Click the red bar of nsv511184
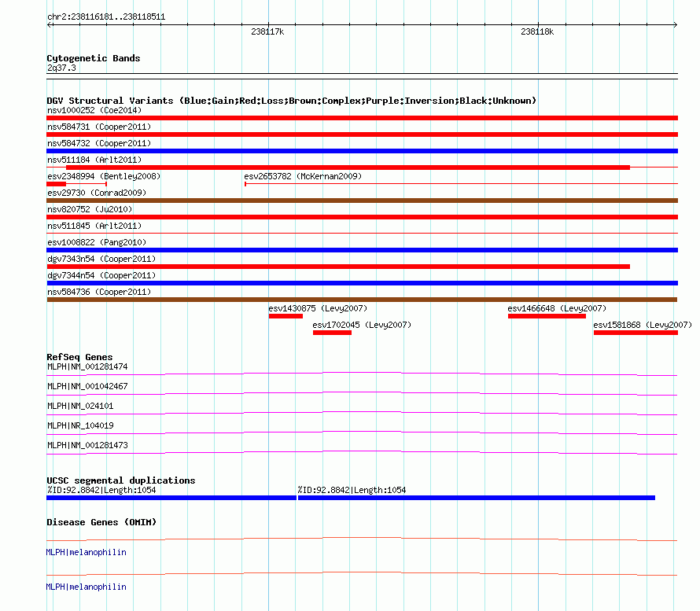 click(x=348, y=167)
